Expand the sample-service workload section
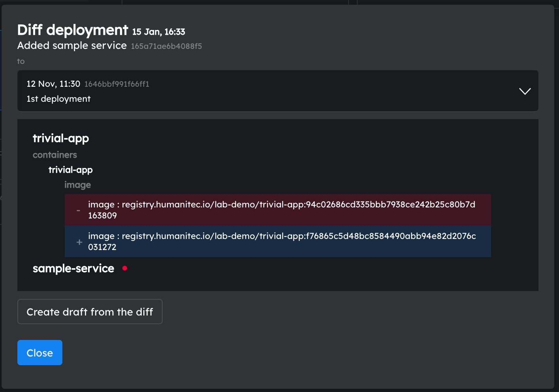This screenshot has width=559, height=392. tap(73, 269)
